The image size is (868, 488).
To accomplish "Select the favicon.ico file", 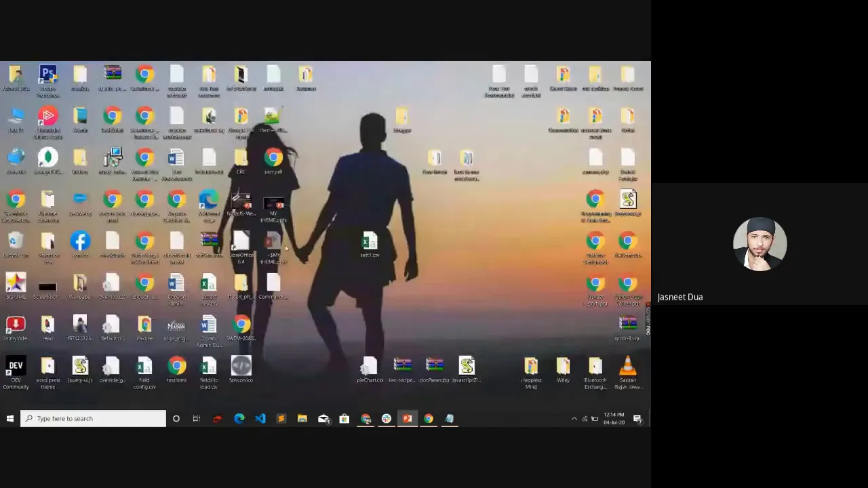I will click(x=241, y=370).
